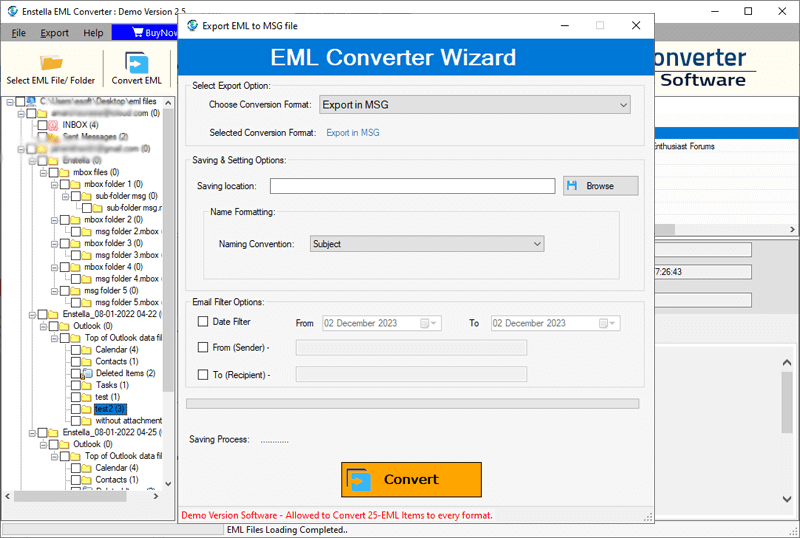The width and height of the screenshot is (800, 538).
Task: Click the arrow icon on Convert button
Action: click(360, 480)
